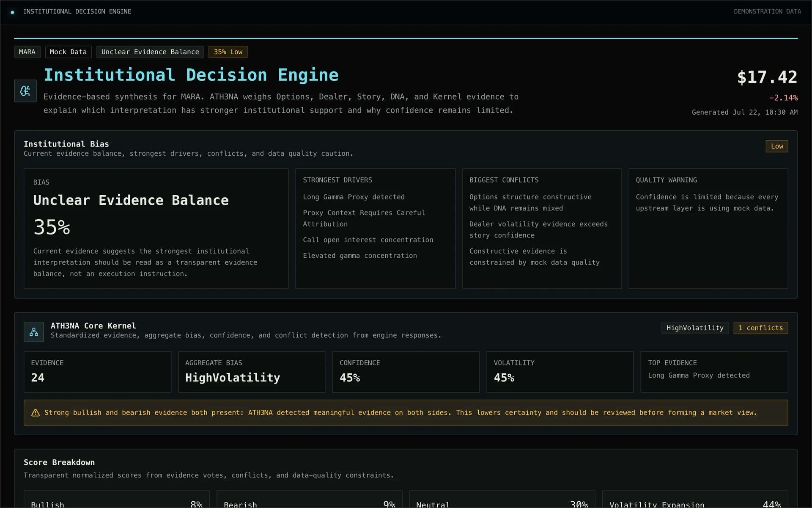Click the Bullish 8% score card
The width and height of the screenshot is (812, 508).
click(x=117, y=500)
